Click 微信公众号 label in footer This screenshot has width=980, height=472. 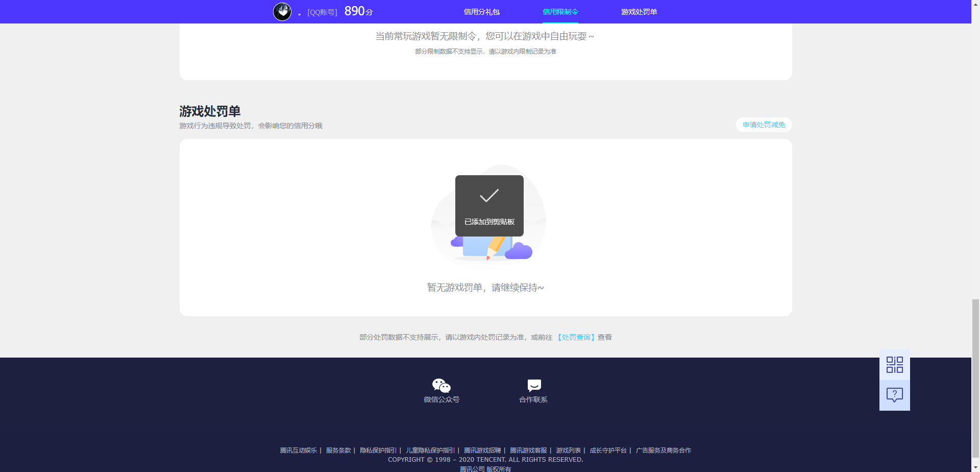(x=442, y=399)
